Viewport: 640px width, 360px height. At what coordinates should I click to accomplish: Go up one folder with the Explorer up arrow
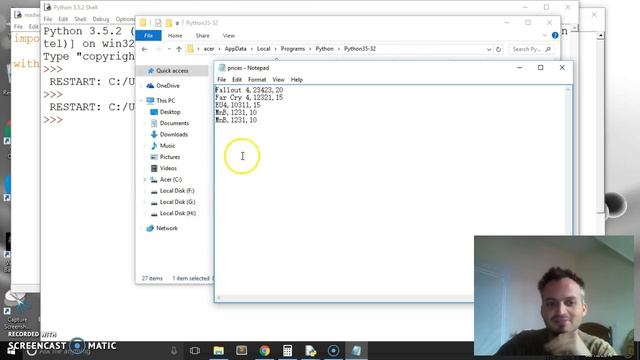click(179, 49)
